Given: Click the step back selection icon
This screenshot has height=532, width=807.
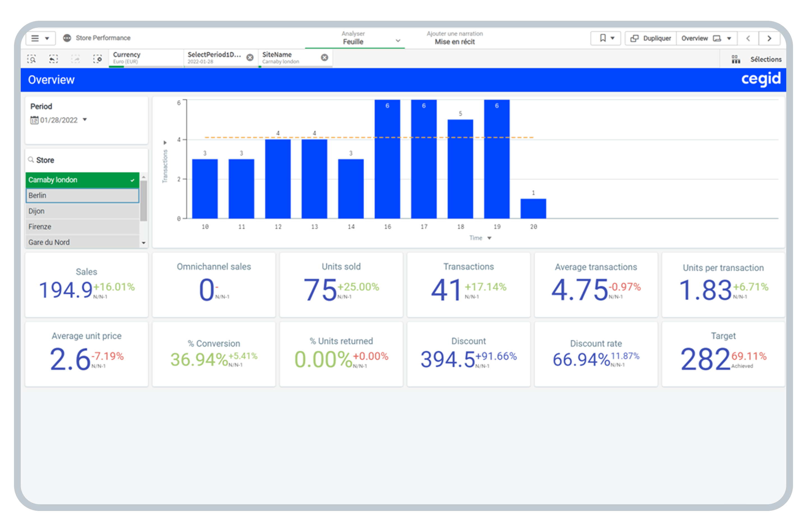Looking at the screenshot, I should click(x=53, y=59).
